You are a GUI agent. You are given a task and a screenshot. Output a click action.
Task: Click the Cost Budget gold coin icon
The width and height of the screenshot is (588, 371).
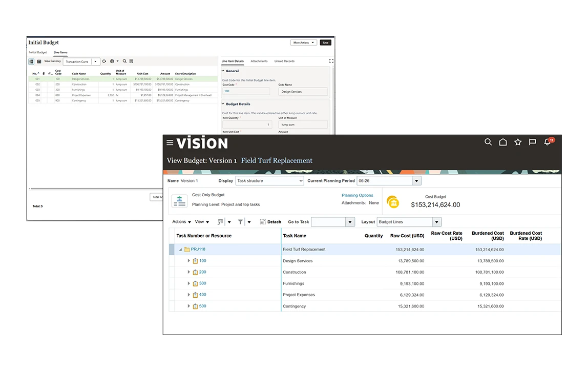[393, 202]
